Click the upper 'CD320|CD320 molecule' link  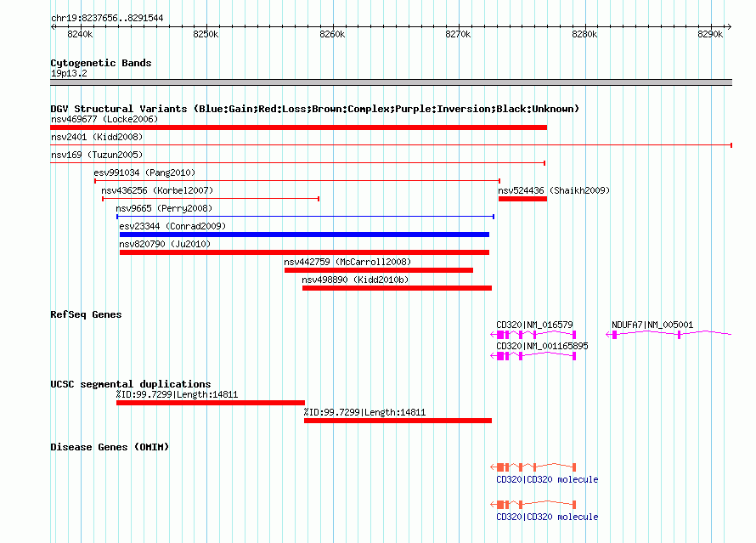click(547, 479)
